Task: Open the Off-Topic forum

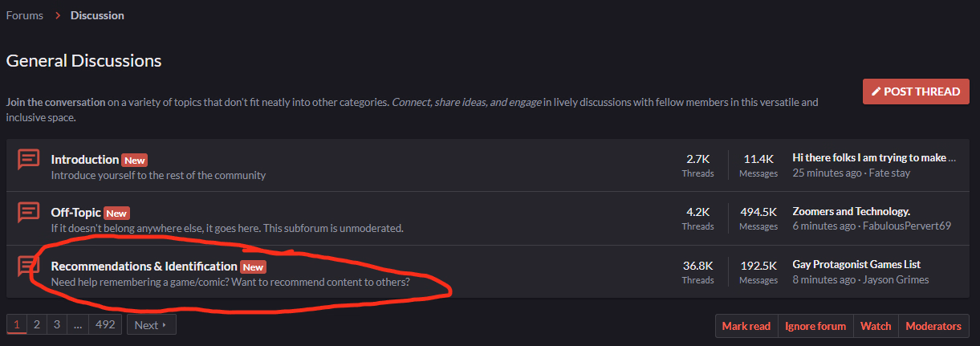Action: (76, 213)
